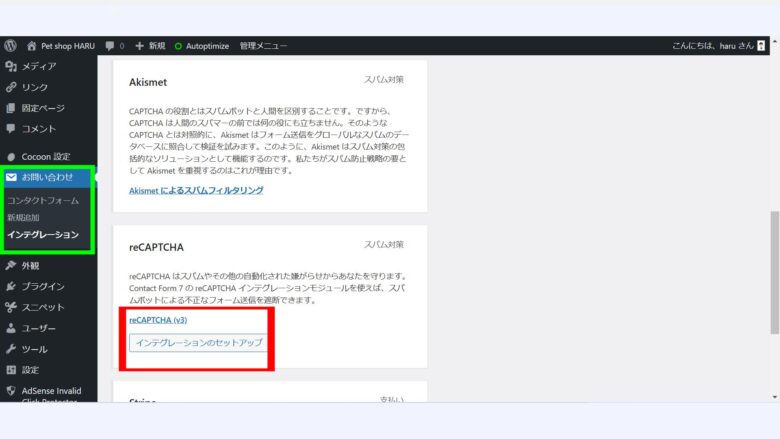780x439 pixels.
Task: Click the green Autoptimize status circle
Action: click(x=178, y=46)
